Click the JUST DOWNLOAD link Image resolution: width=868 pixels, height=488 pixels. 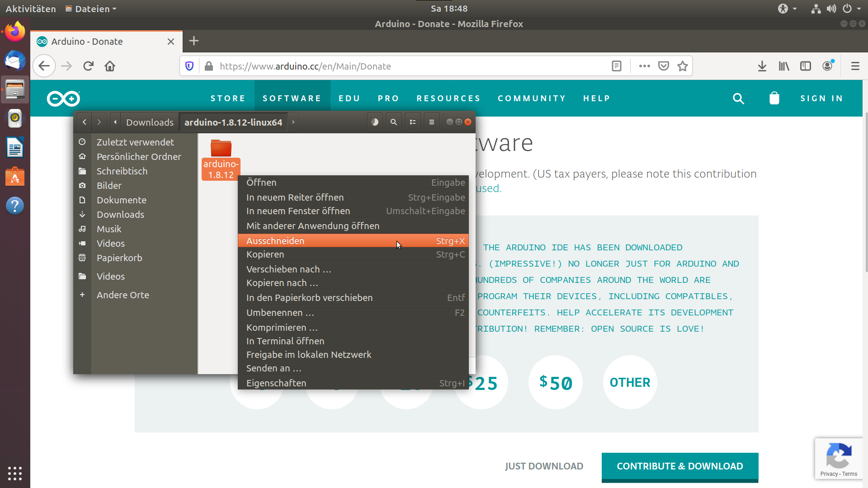(544, 466)
